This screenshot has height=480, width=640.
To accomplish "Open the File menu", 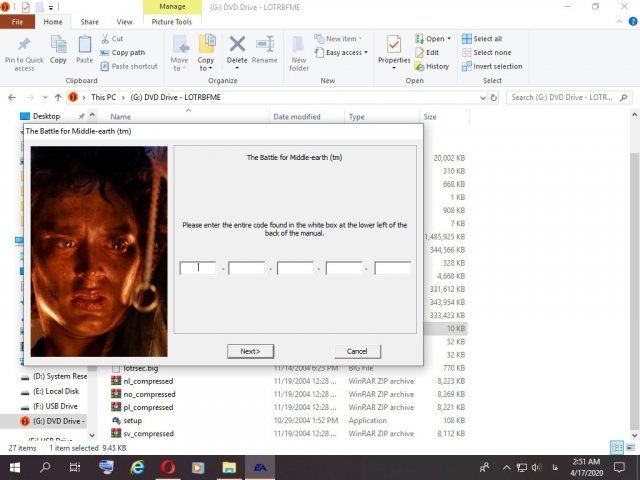I will (17, 21).
